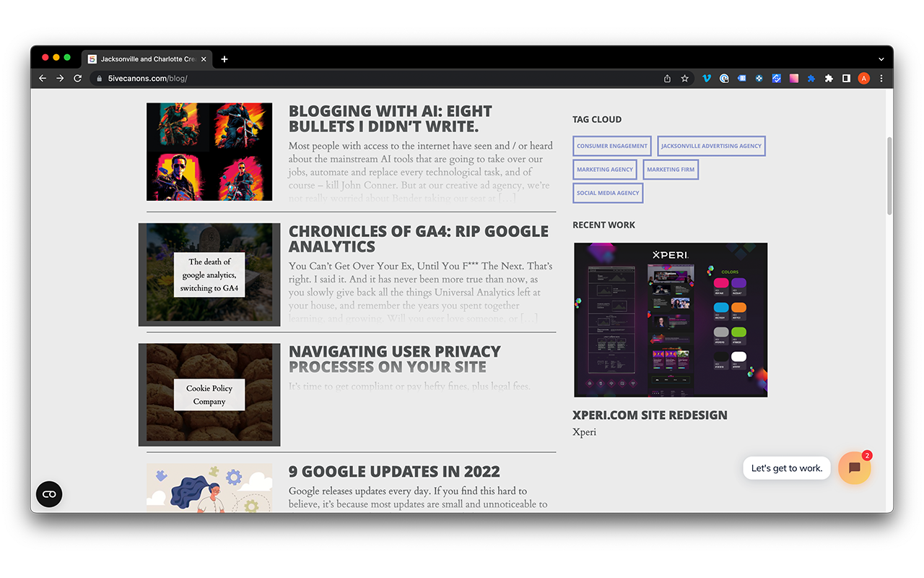The image size is (924, 578).
Task: Click the time-tracker clock extension icon
Action: [x=724, y=78]
